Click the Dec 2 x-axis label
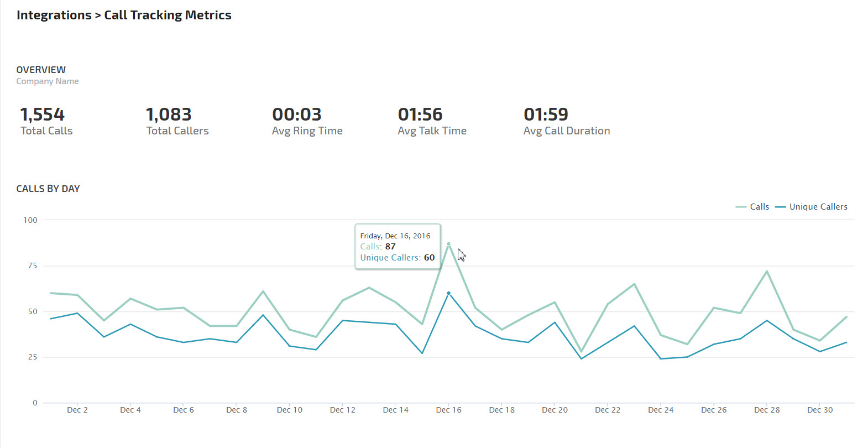Image resolution: width=868 pixels, height=448 pixels. pyautogui.click(x=77, y=410)
